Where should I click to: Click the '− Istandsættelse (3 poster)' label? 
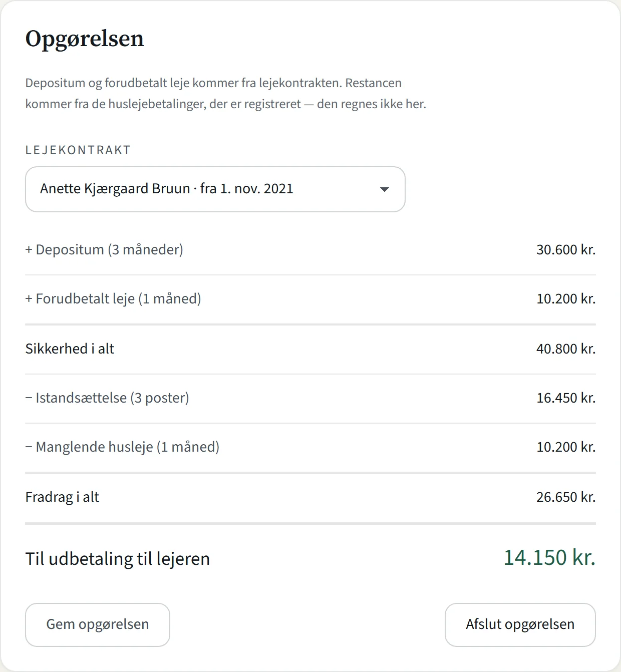pos(107,398)
